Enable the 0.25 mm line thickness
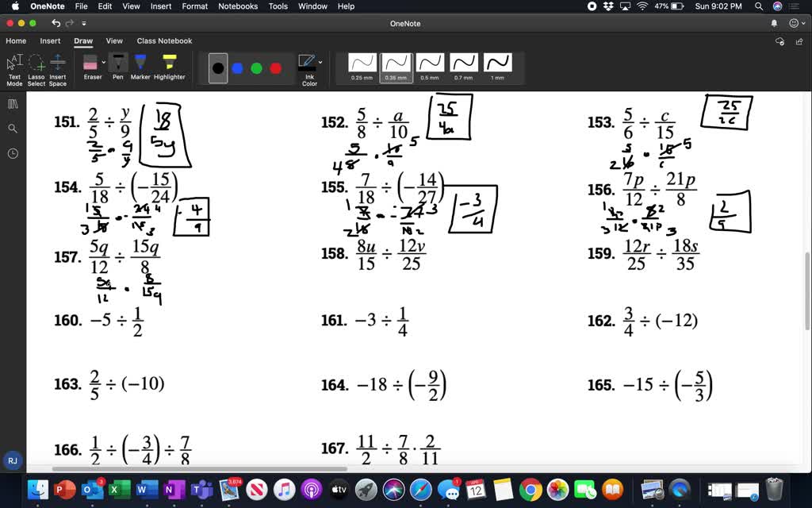Viewport: 812px width, 508px height. [x=361, y=63]
